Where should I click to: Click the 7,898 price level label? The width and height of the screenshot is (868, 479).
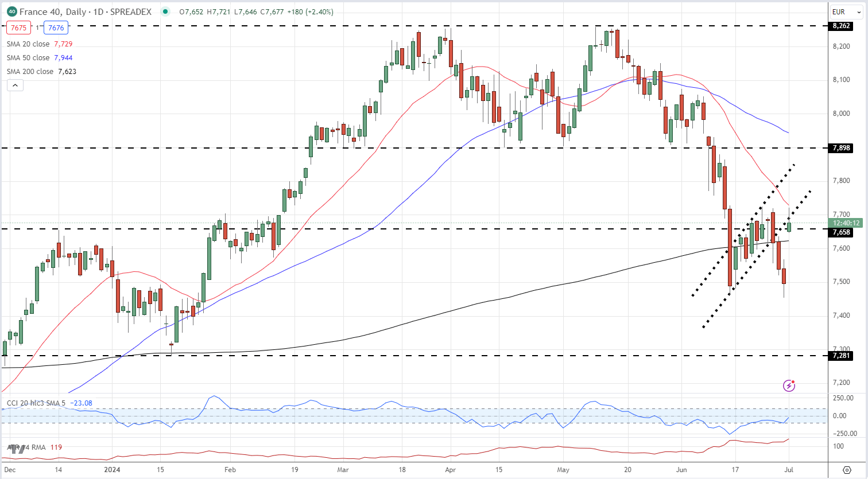[x=841, y=148]
